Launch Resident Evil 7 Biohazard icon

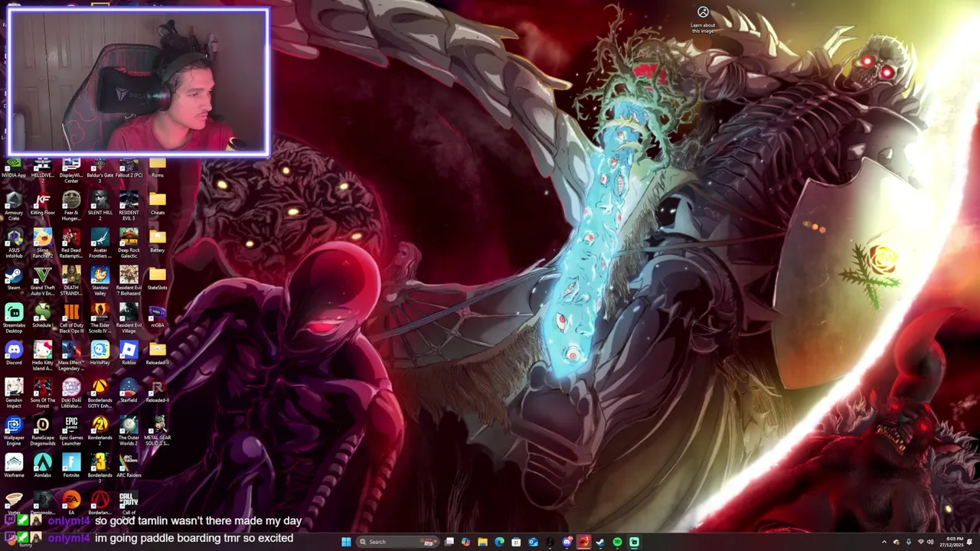click(129, 279)
